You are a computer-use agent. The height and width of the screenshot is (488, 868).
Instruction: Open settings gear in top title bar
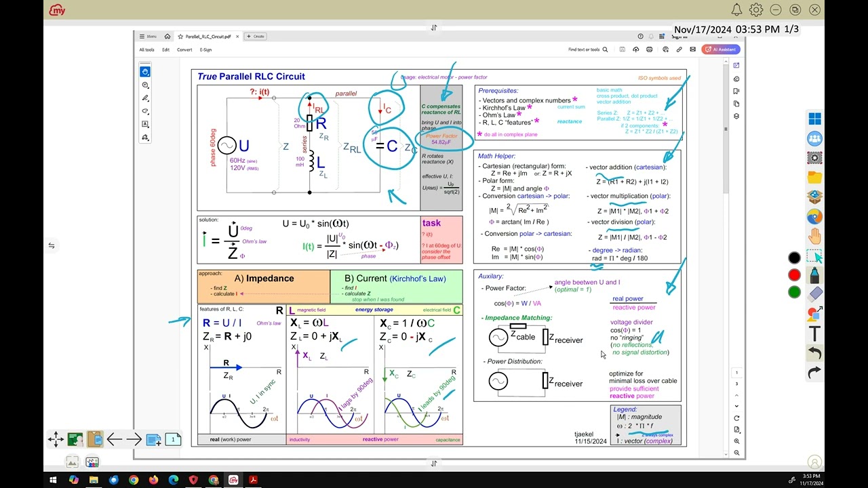click(756, 9)
